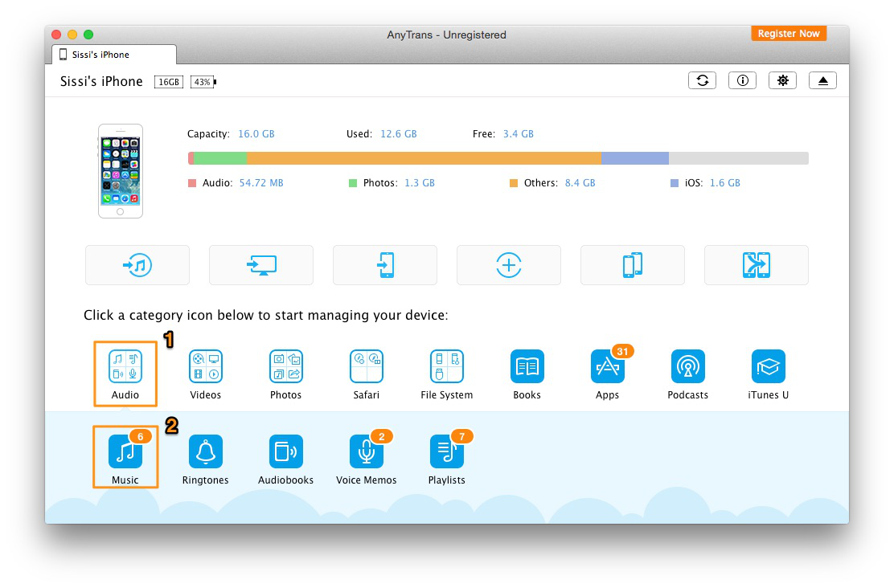Click the gray free space segment of storage bar
This screenshot has width=894, height=588.
(x=738, y=157)
